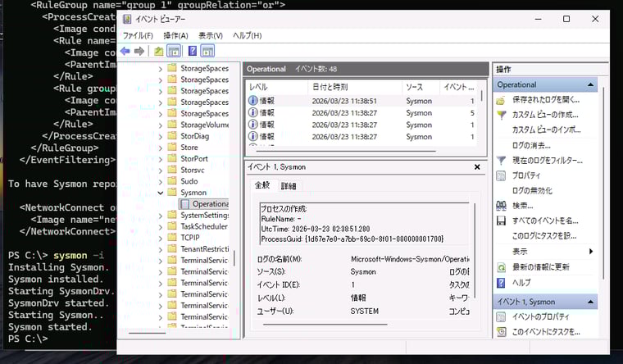Click the ProcessGuid line in event description

[x=352, y=239]
